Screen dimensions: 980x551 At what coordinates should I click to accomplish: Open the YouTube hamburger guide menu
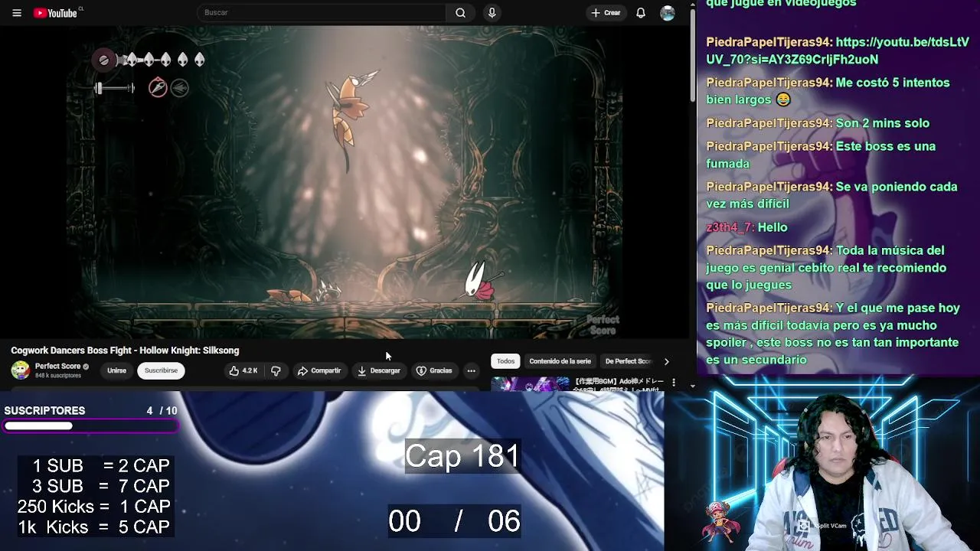coord(17,13)
